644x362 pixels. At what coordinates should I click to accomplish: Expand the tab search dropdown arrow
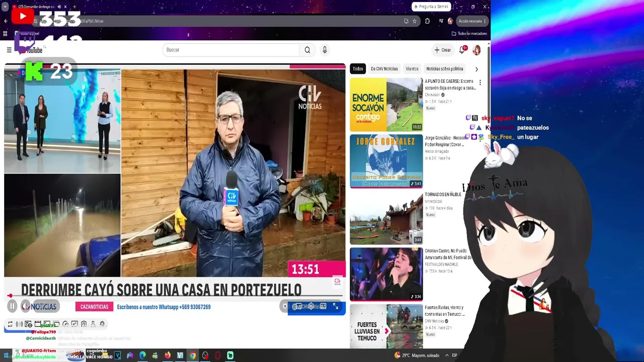click(x=5, y=7)
